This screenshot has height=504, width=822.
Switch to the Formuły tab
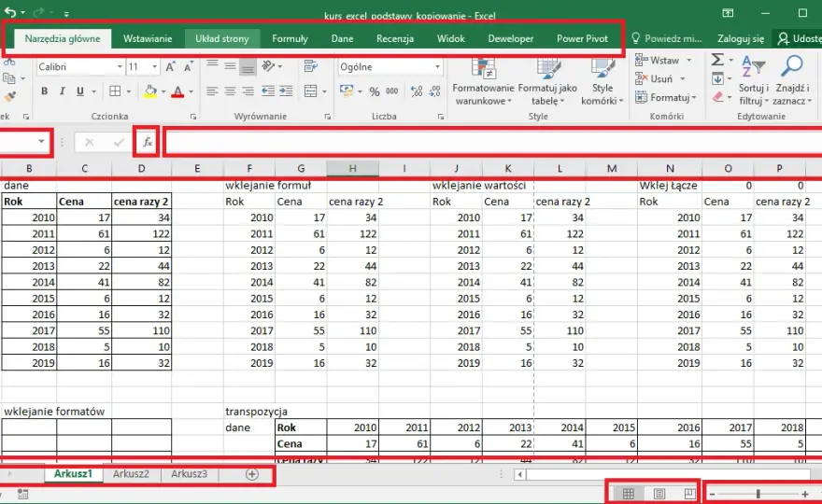(x=290, y=39)
